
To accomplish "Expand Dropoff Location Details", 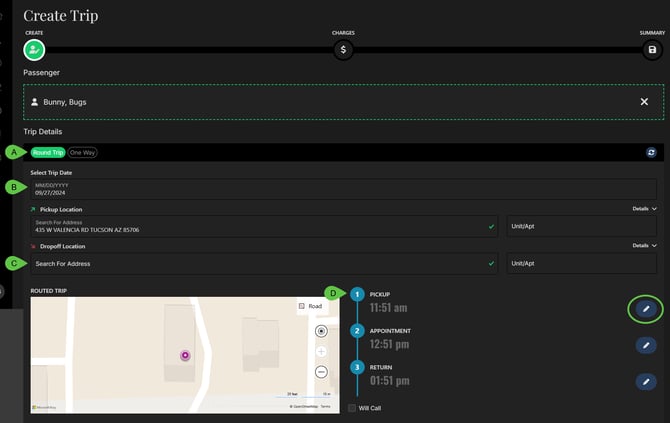I will [644, 245].
